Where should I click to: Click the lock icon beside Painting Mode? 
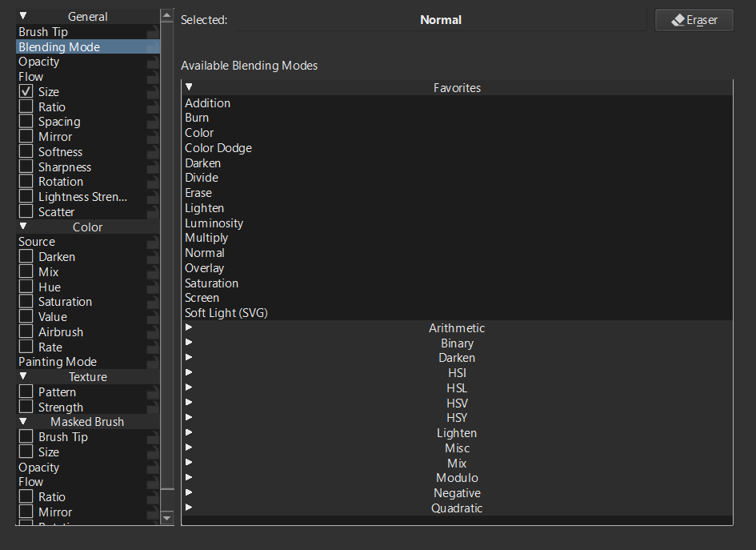click(x=153, y=362)
